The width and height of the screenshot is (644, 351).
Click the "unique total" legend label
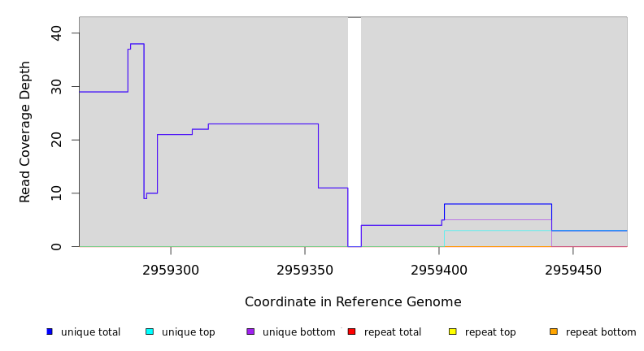pyautogui.click(x=90, y=332)
